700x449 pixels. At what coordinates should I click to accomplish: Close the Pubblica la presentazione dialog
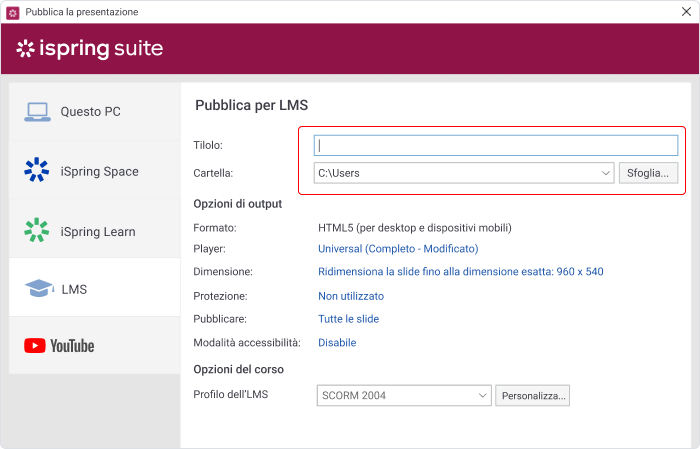point(687,12)
